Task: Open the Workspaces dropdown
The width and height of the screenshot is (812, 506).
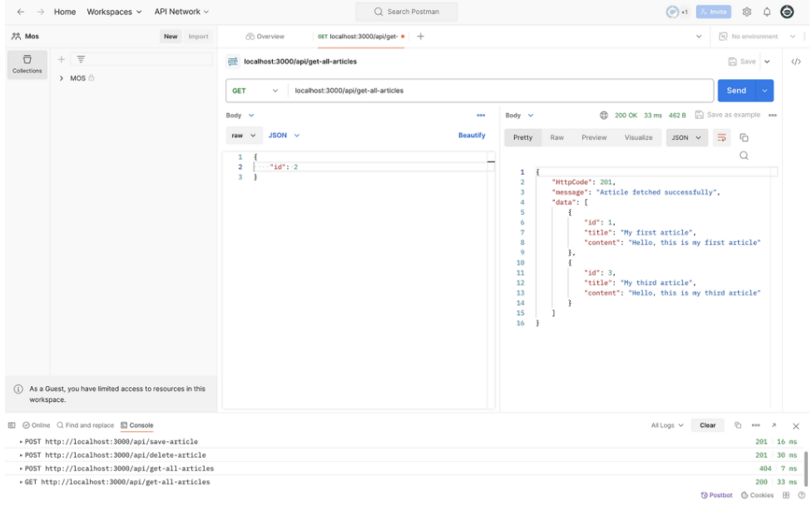Action: coord(114,12)
